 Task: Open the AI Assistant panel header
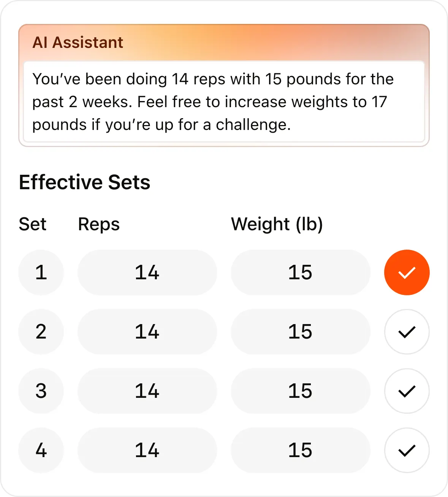pos(78,42)
